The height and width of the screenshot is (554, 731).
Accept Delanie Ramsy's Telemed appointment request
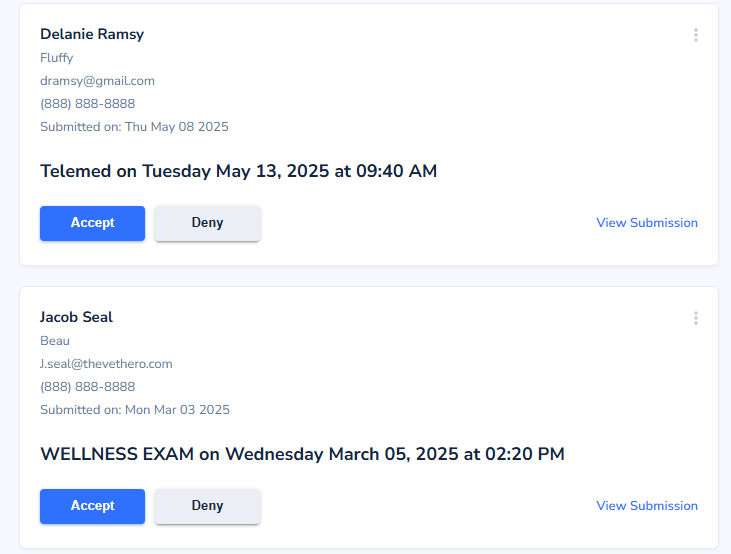click(92, 223)
